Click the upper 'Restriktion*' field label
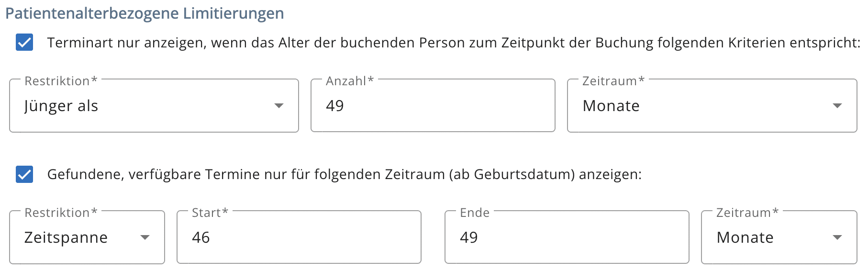 (x=61, y=81)
